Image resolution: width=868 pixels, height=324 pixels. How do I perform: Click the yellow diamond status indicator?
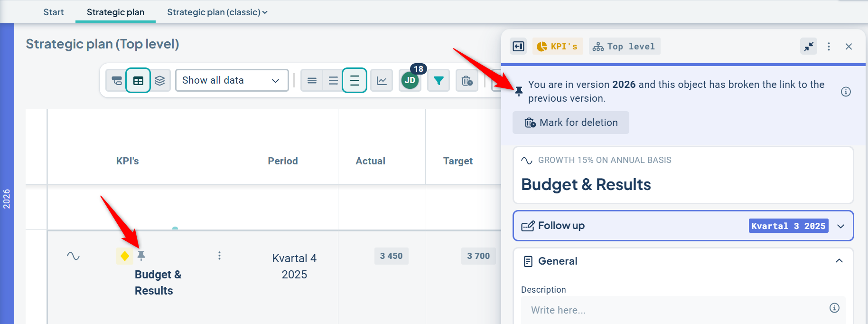point(125,256)
